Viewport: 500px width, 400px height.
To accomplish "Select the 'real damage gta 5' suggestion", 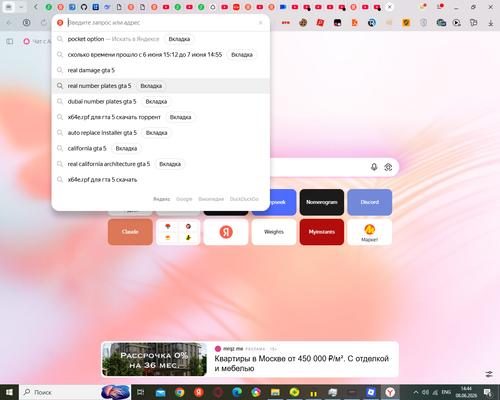I will [x=161, y=70].
